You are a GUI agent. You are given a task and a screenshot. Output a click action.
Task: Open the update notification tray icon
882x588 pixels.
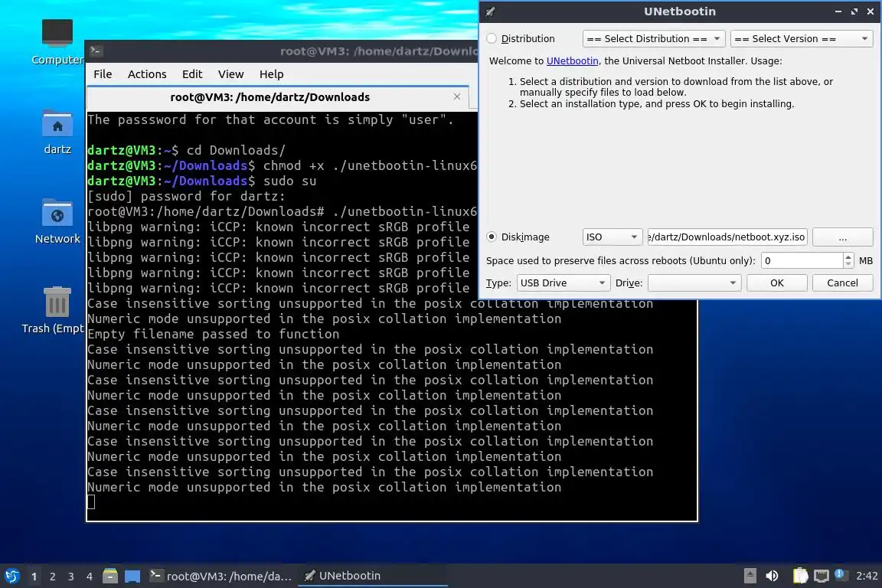[839, 574]
